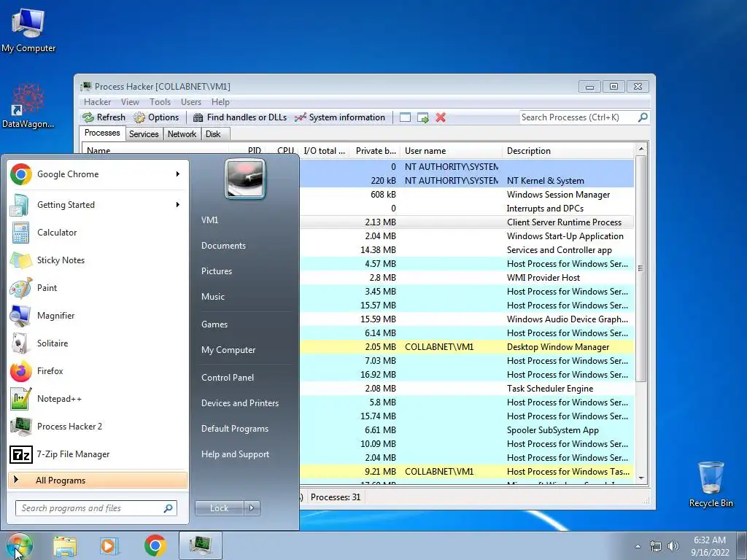The height and width of the screenshot is (560, 747).
Task: Open shutdown options arrow next to Lock
Action: 252,508
